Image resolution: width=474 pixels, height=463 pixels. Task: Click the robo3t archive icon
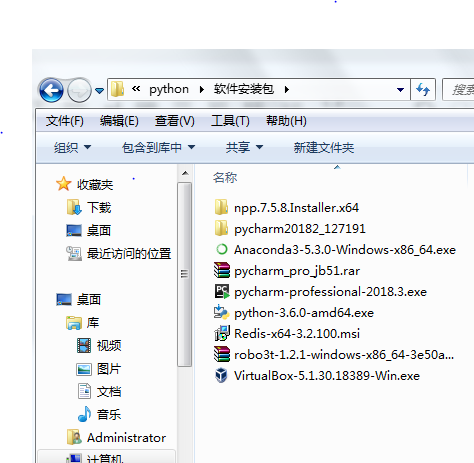222,354
